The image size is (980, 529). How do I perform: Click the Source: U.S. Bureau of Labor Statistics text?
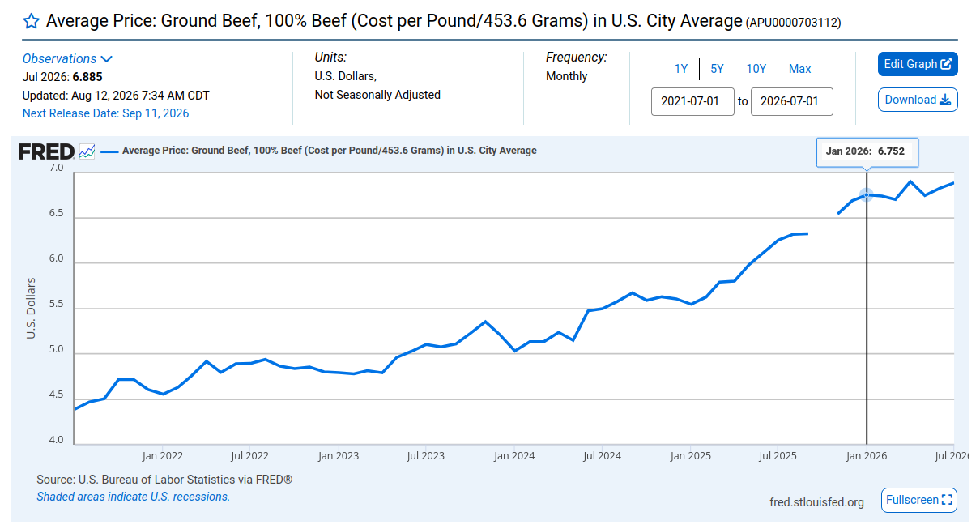point(164,480)
